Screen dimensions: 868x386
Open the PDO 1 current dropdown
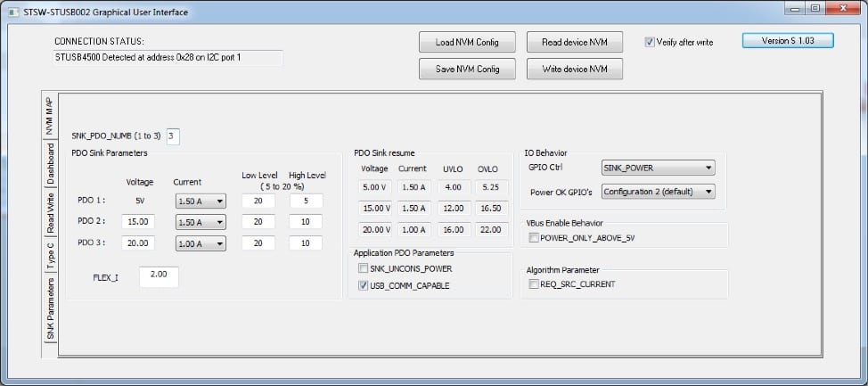click(201, 201)
